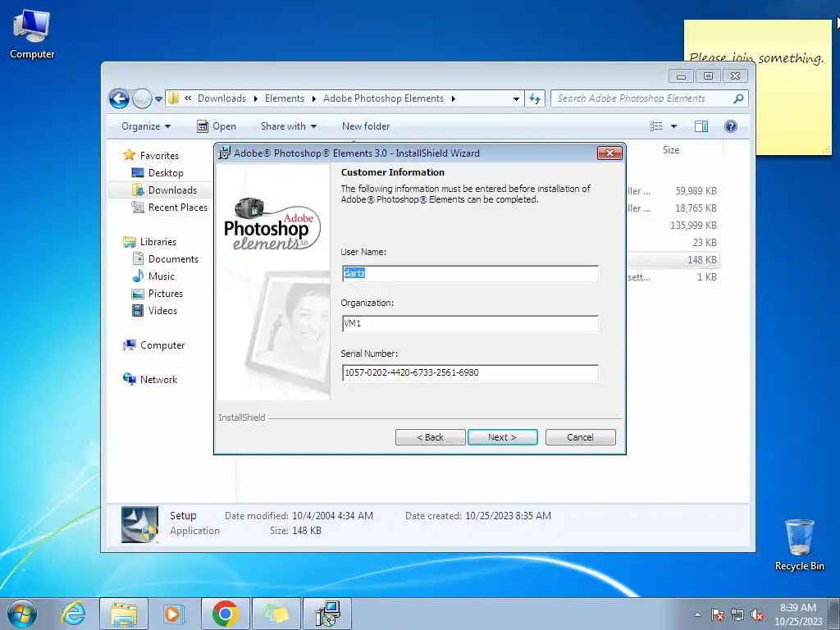Select the file row sized 23 KB
The image size is (840, 630).
click(x=673, y=243)
